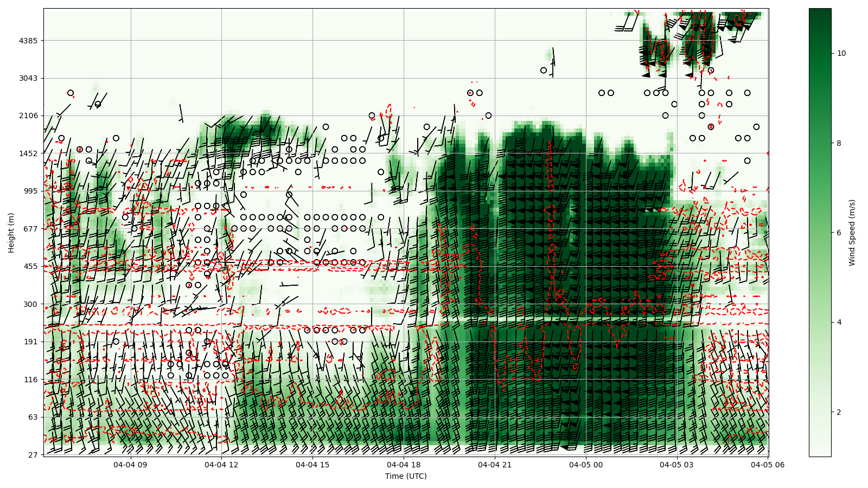Screen dimensions: 868x488
Task: Click the colorbar tick label "2"
Action: tap(839, 412)
